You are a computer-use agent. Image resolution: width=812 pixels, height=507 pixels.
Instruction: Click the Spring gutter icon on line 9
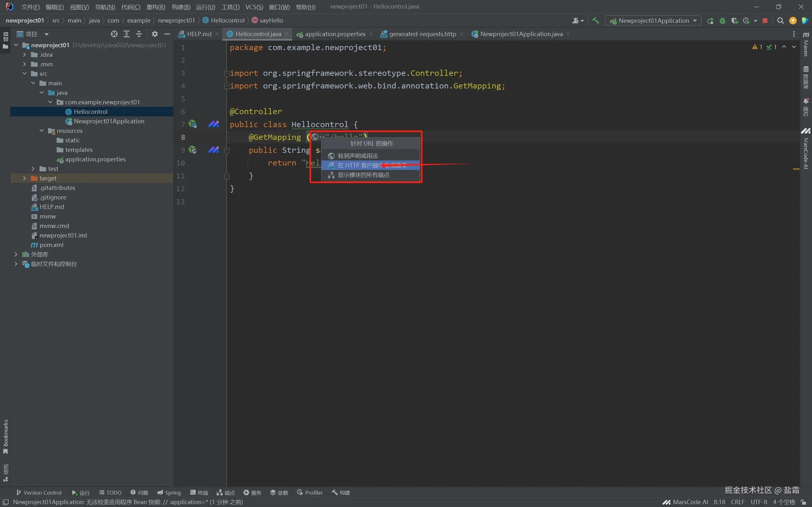(193, 150)
